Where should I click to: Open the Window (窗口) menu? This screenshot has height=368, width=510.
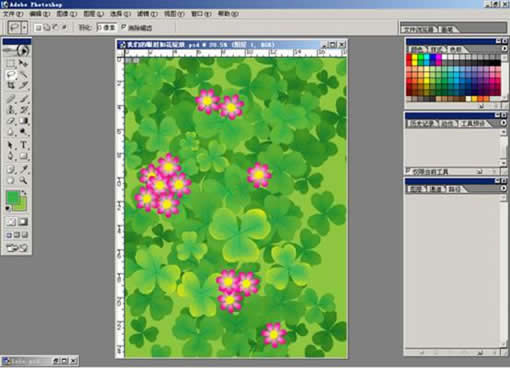[x=201, y=14]
